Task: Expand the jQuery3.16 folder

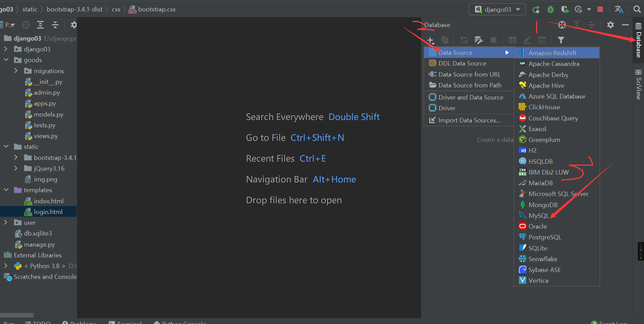Action: point(16,168)
